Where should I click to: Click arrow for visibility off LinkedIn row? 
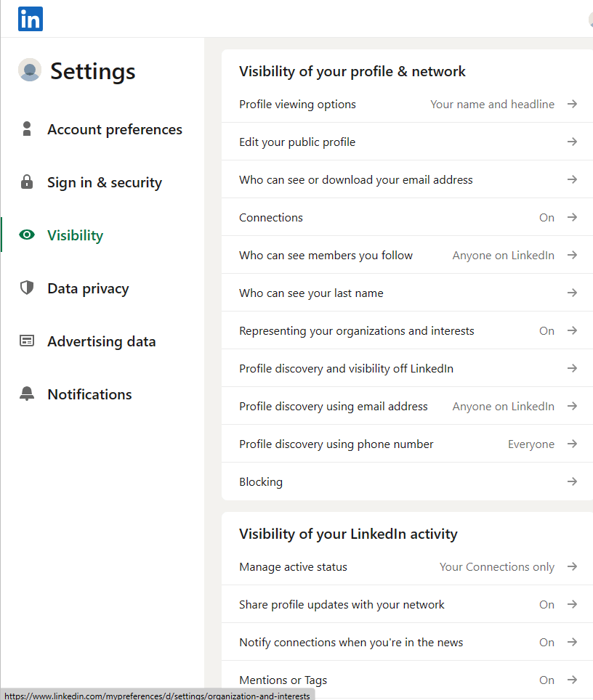[572, 368]
